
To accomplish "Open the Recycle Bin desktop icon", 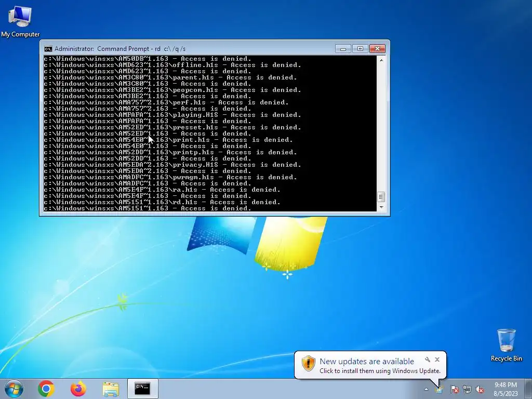I will [506, 345].
